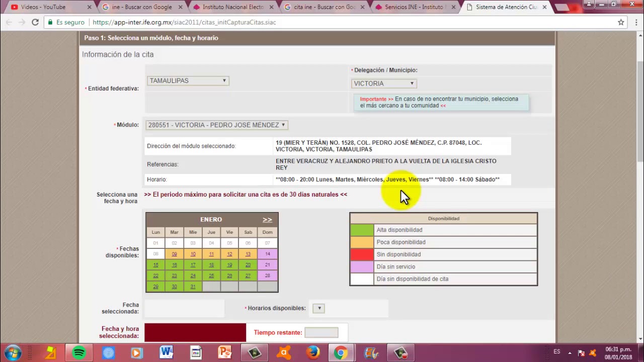The image size is (644, 362).
Task: Reload the page with the refresh icon
Action: click(35, 22)
